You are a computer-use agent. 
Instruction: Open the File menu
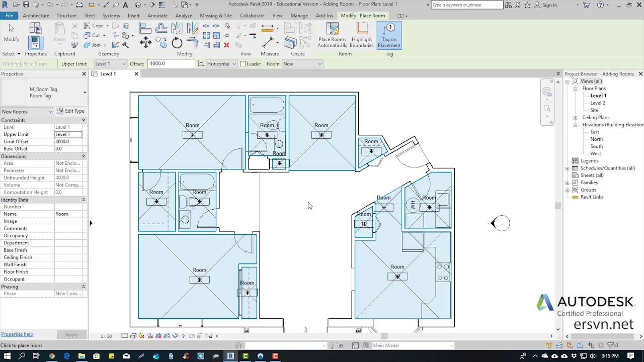9,16
